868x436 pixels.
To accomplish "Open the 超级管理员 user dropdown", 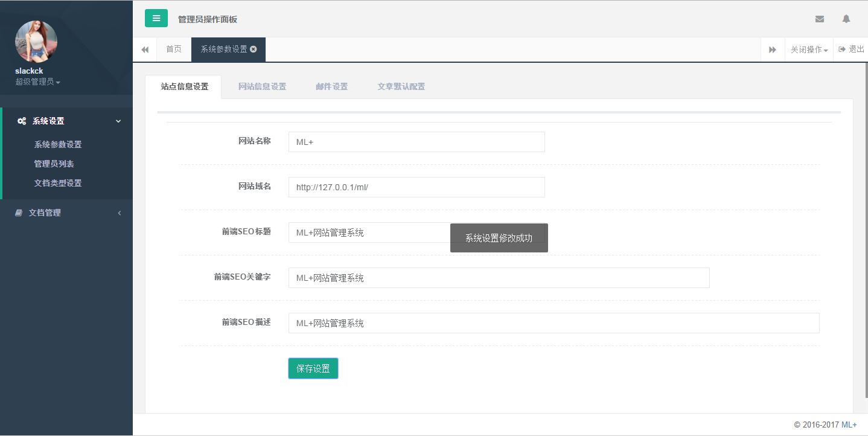I will (x=37, y=82).
